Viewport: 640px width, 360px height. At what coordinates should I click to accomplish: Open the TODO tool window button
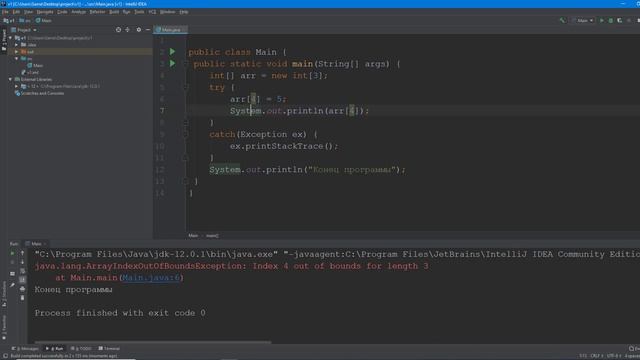(81, 349)
